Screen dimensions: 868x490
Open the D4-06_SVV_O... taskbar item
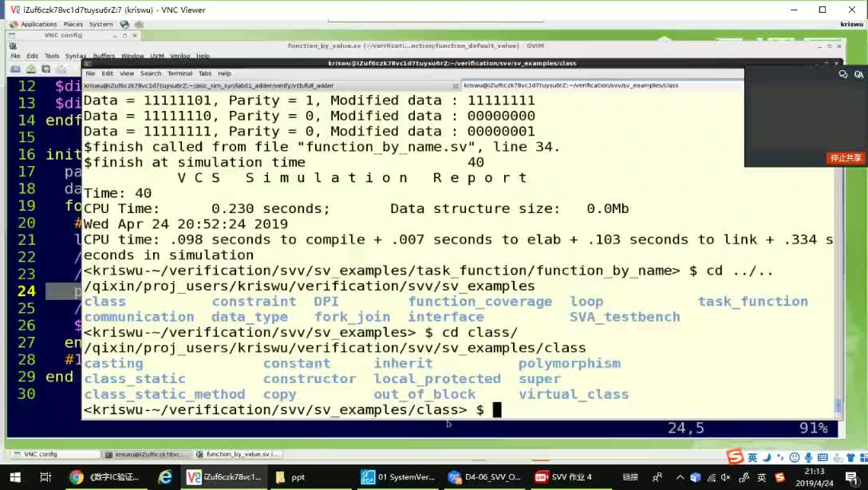[x=485, y=476]
